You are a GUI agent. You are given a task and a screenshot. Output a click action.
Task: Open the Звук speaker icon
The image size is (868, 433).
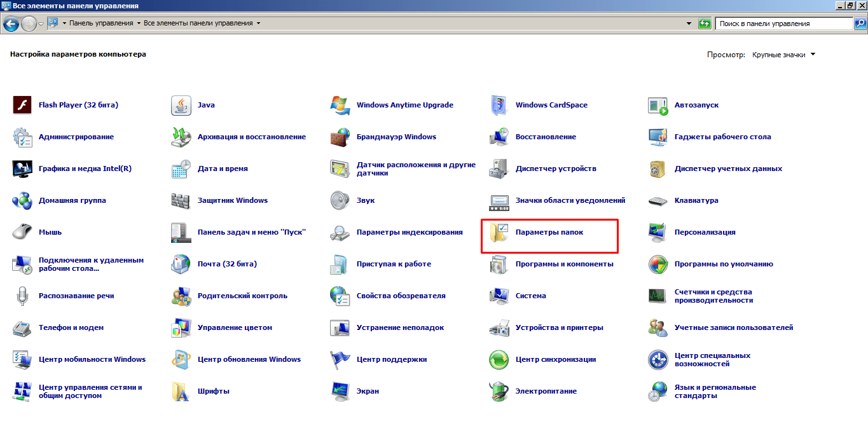[340, 200]
